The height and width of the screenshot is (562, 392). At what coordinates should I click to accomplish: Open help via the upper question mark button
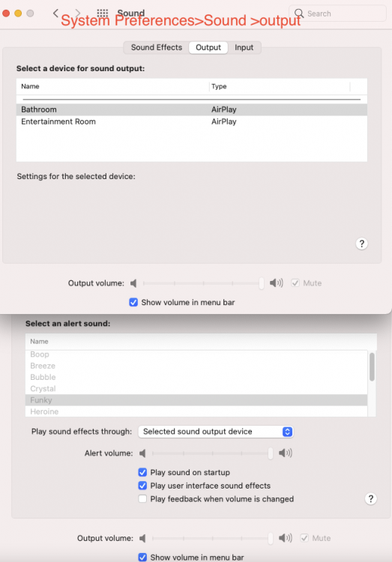click(x=361, y=244)
